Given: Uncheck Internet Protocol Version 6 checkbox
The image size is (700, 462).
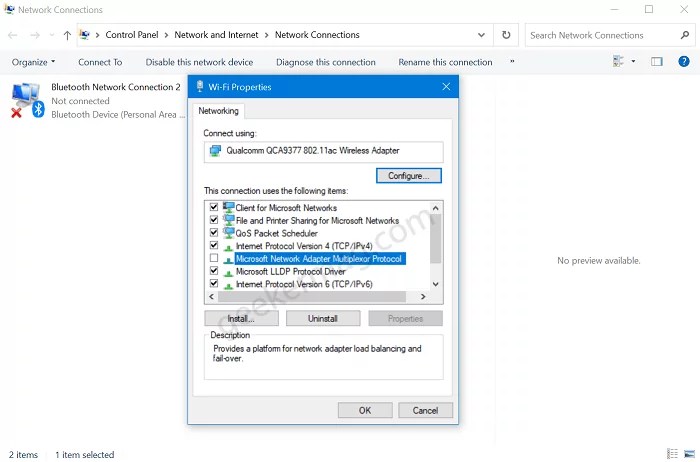Looking at the screenshot, I should coord(214,283).
